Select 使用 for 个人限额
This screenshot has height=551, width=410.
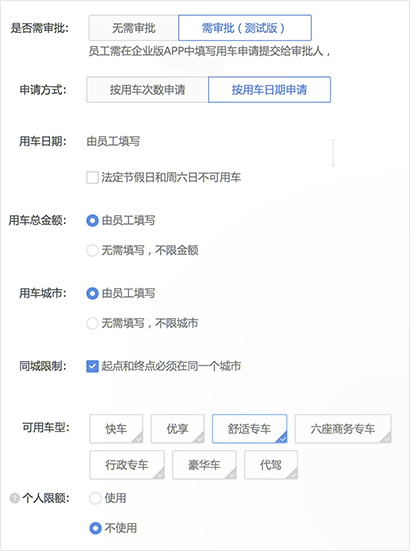[96, 498]
